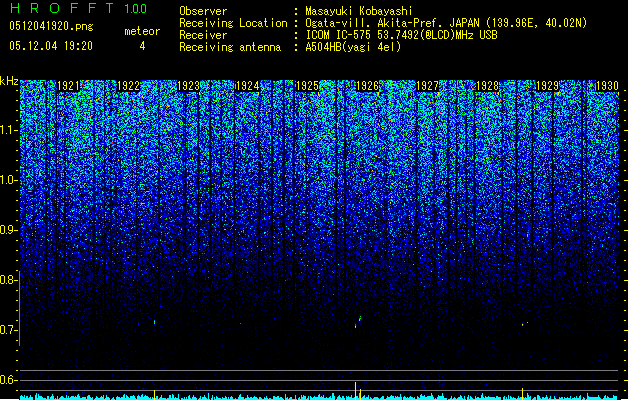The image size is (629, 400).
Task: Click time marker 1923
Action: [188, 86]
